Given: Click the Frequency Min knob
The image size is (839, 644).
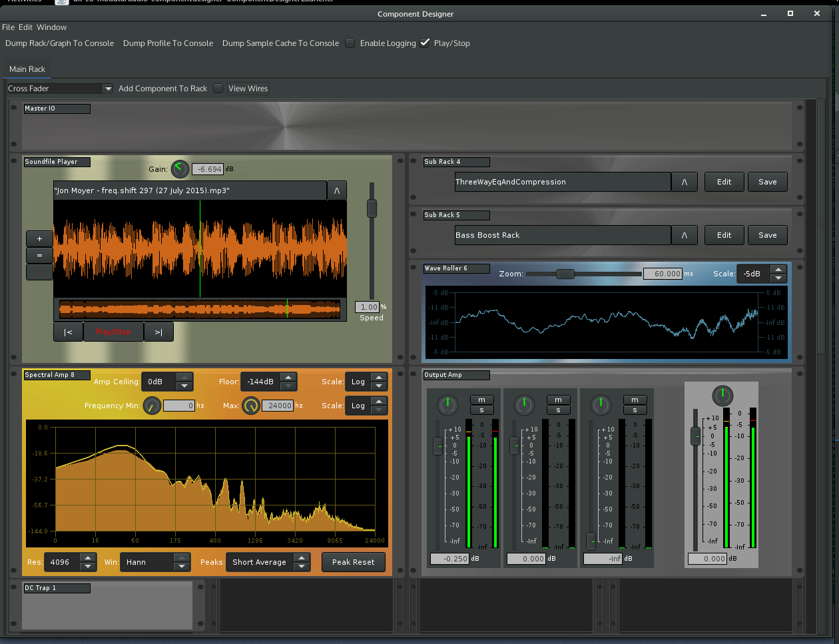Looking at the screenshot, I should tap(152, 405).
